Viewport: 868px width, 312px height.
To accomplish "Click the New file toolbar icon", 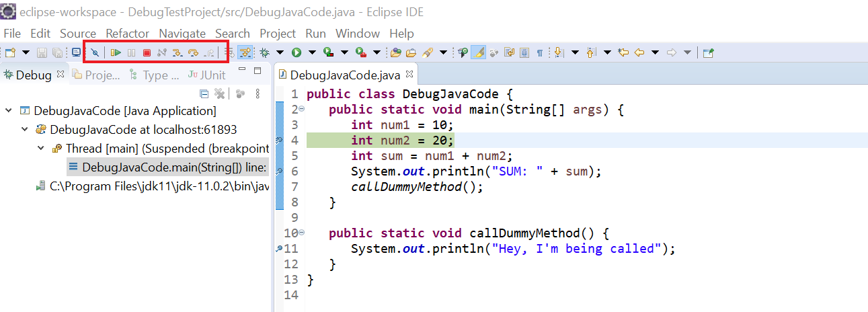I will [10, 52].
